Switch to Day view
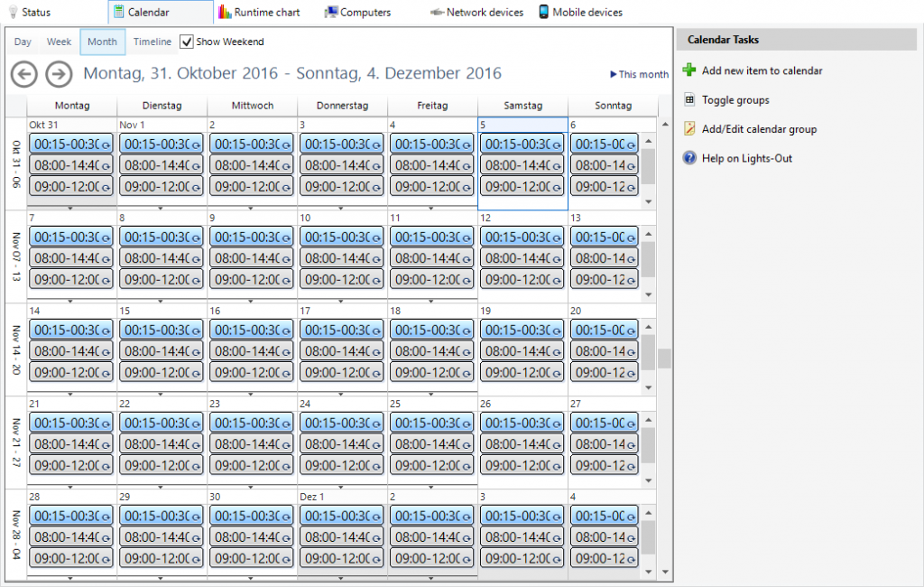Image resolution: width=924 pixels, height=587 pixels. (23, 42)
